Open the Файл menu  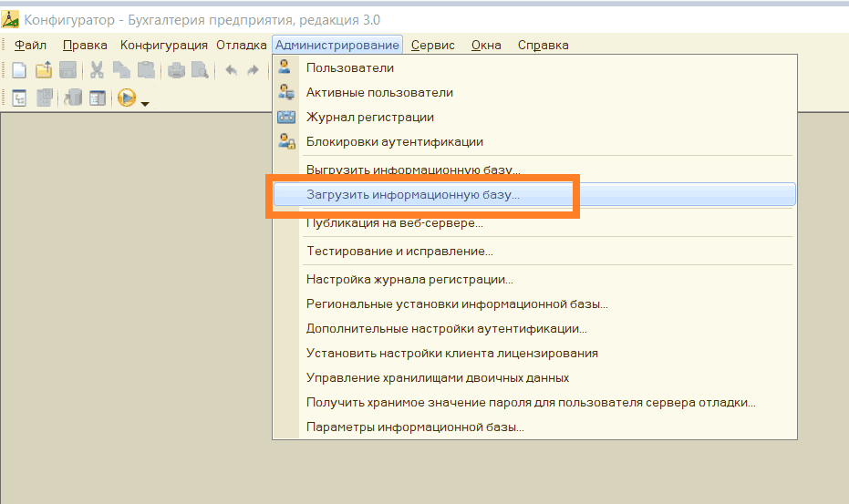pyautogui.click(x=31, y=45)
